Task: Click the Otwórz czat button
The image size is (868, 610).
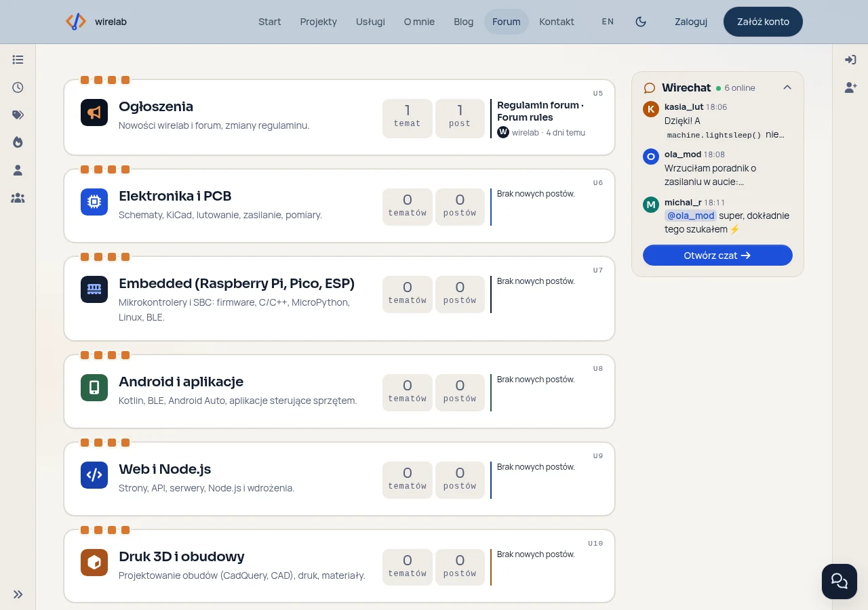Action: coord(717,256)
